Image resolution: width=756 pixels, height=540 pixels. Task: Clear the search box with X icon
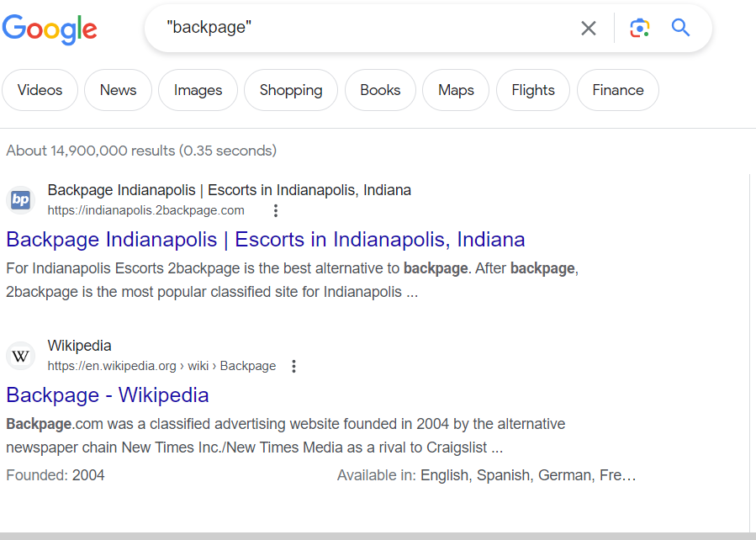tap(588, 28)
